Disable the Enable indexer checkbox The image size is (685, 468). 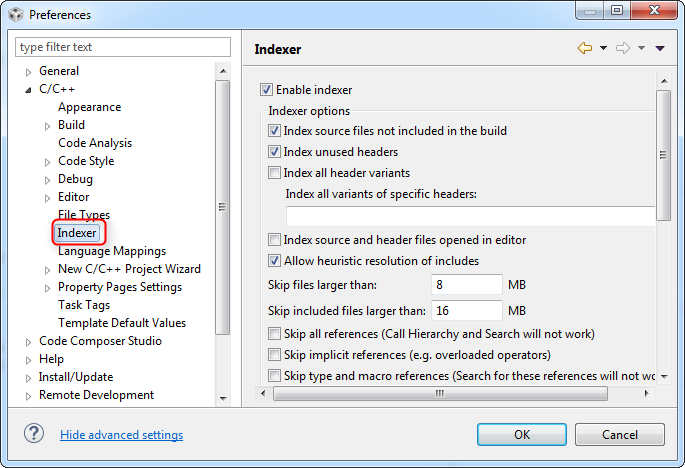pos(266,90)
